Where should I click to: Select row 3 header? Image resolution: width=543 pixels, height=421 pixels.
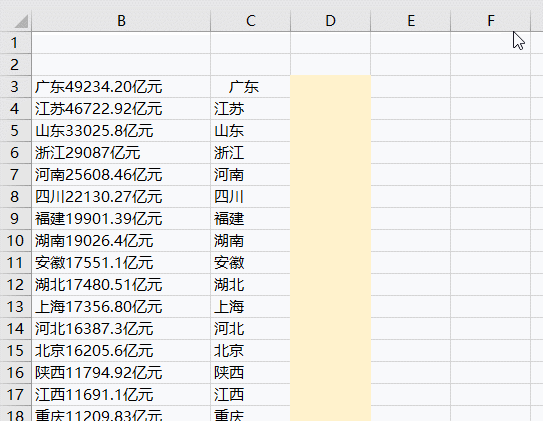(15, 87)
